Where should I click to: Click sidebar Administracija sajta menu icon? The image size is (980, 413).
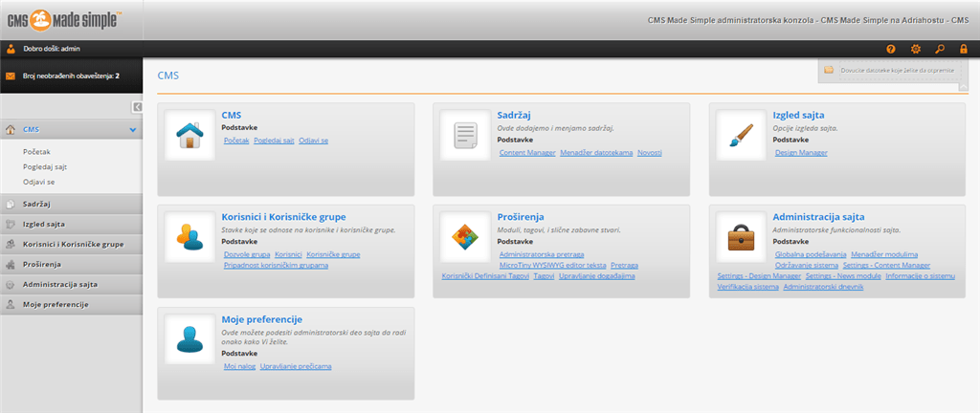tap(10, 285)
